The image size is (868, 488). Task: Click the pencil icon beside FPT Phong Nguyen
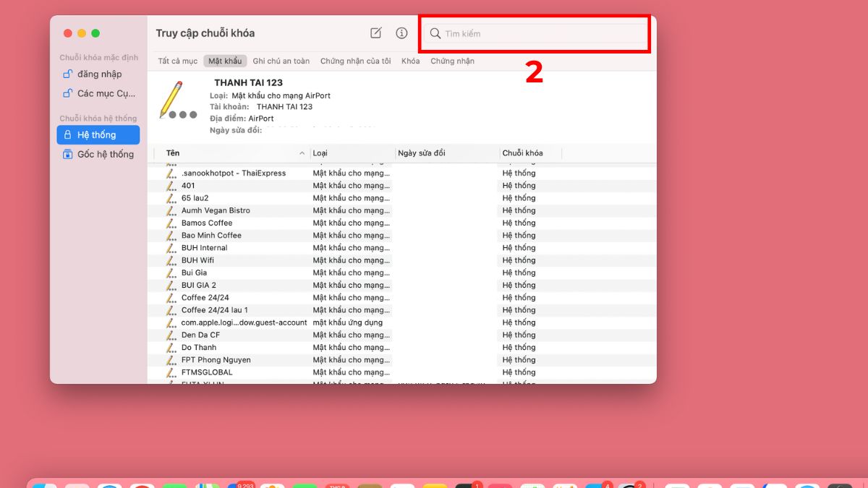171,360
